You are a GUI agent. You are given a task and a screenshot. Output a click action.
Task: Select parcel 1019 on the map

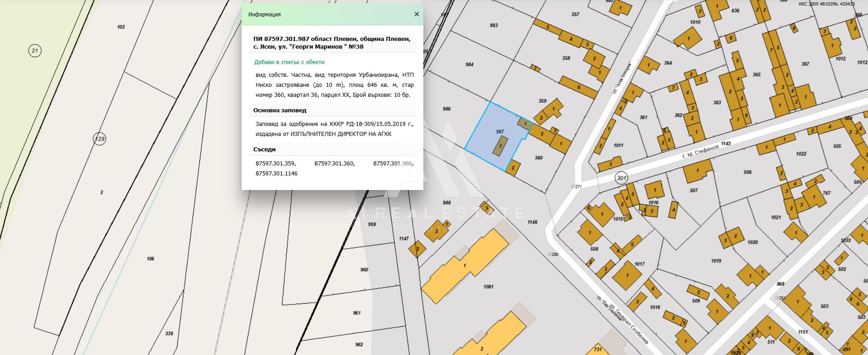click(x=716, y=261)
